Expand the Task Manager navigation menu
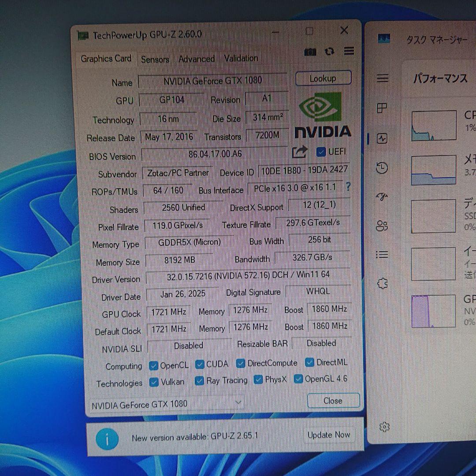The height and width of the screenshot is (476, 476). point(382,78)
